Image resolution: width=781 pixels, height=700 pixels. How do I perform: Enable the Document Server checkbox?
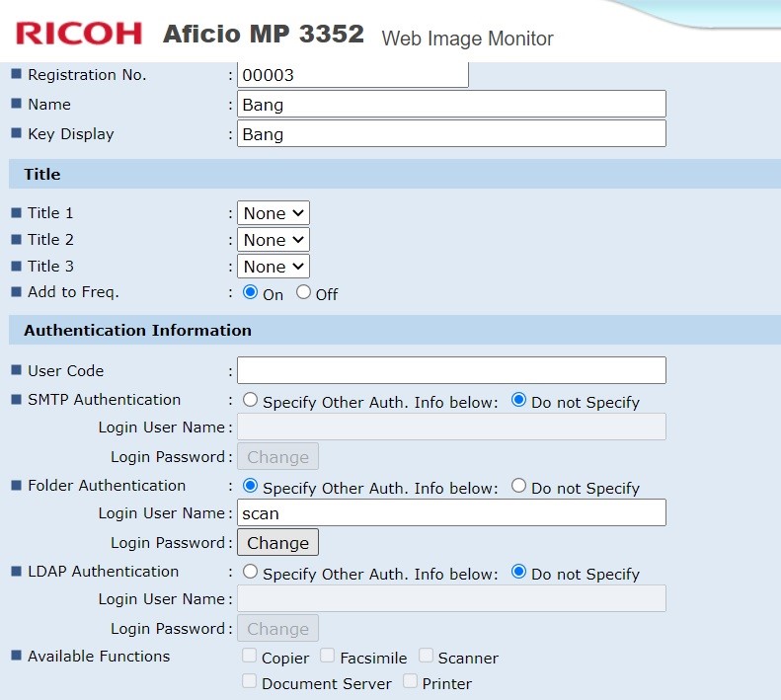[249, 681]
